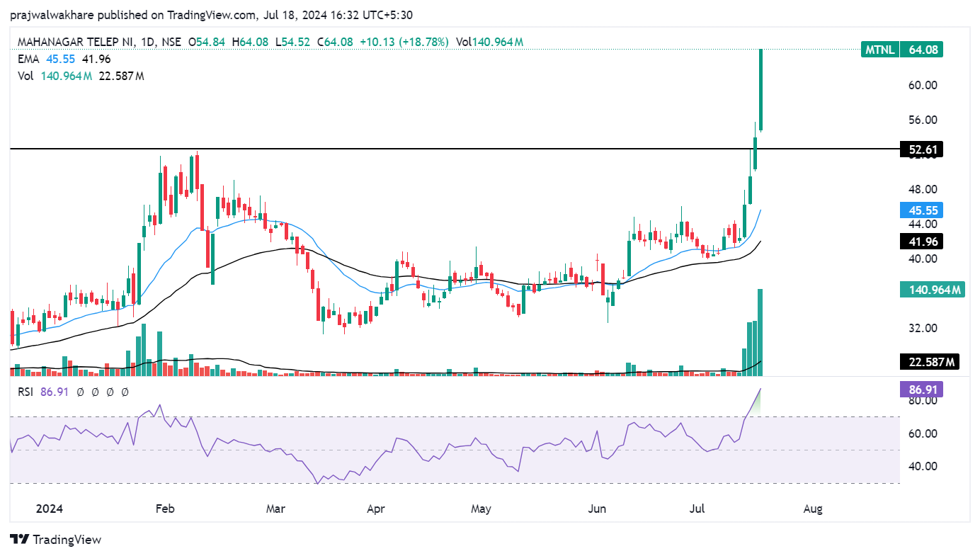Screen dimensions: 980x556
Task: Click the latest tall green candlestick
Action: coord(760,89)
